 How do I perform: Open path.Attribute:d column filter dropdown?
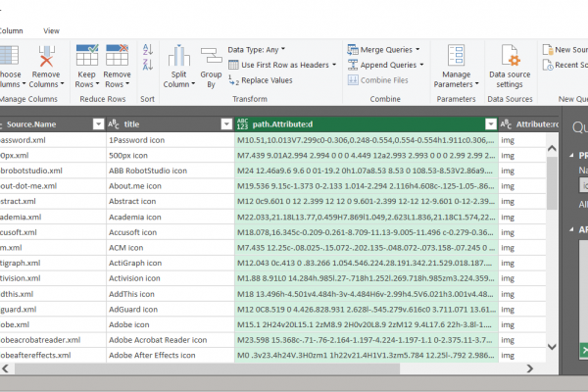pyautogui.click(x=491, y=124)
